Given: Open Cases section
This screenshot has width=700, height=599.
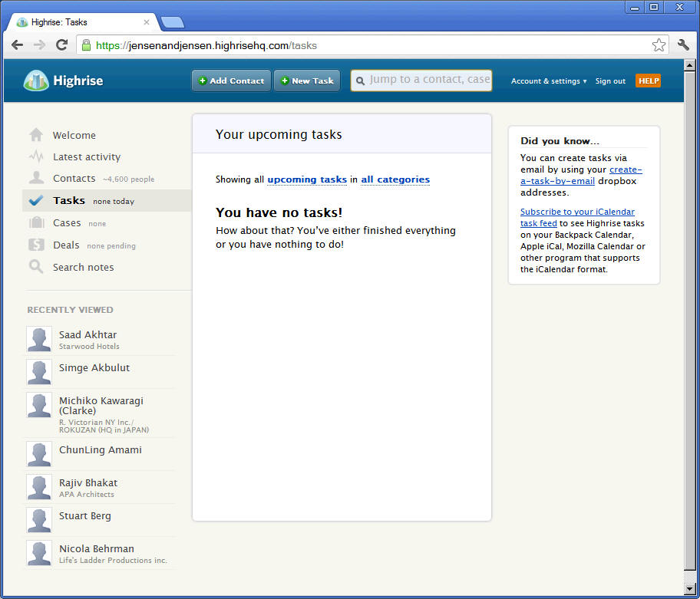Looking at the screenshot, I should 67,222.
